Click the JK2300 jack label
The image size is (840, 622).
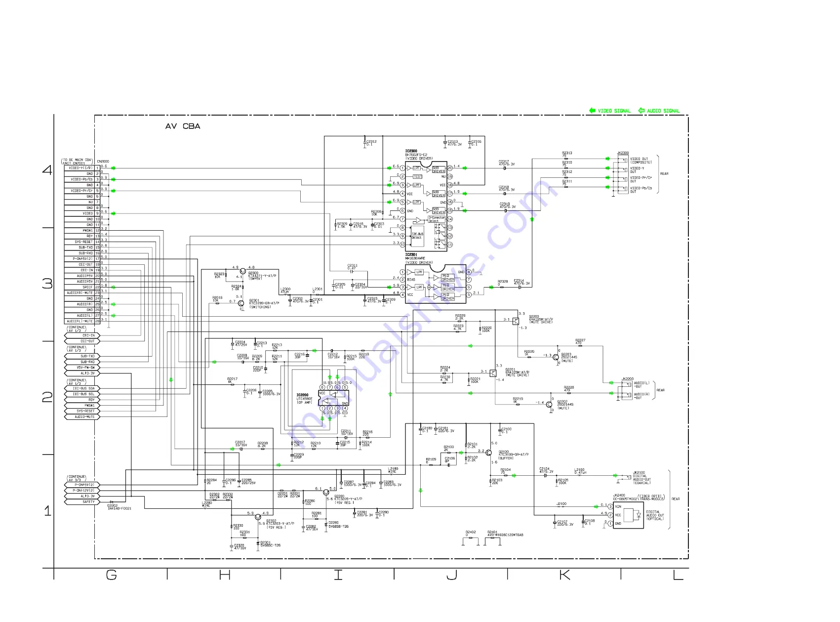(x=623, y=153)
